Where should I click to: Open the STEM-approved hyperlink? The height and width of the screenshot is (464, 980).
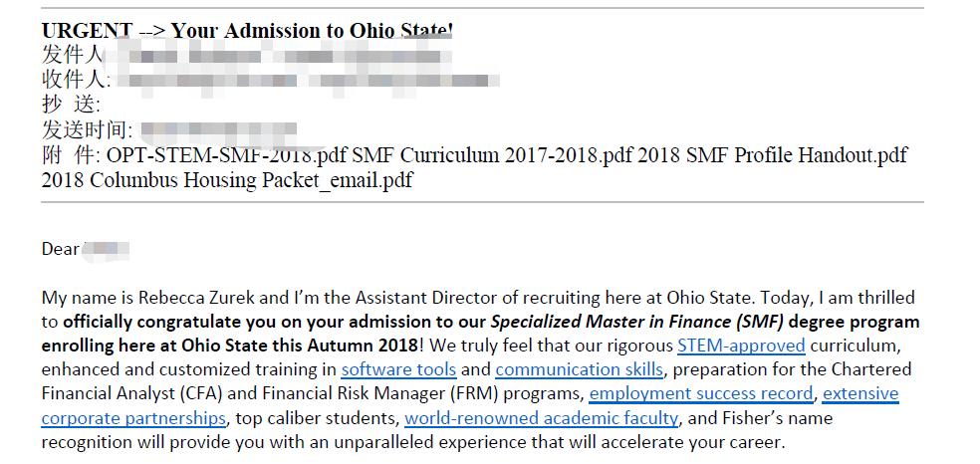741,346
